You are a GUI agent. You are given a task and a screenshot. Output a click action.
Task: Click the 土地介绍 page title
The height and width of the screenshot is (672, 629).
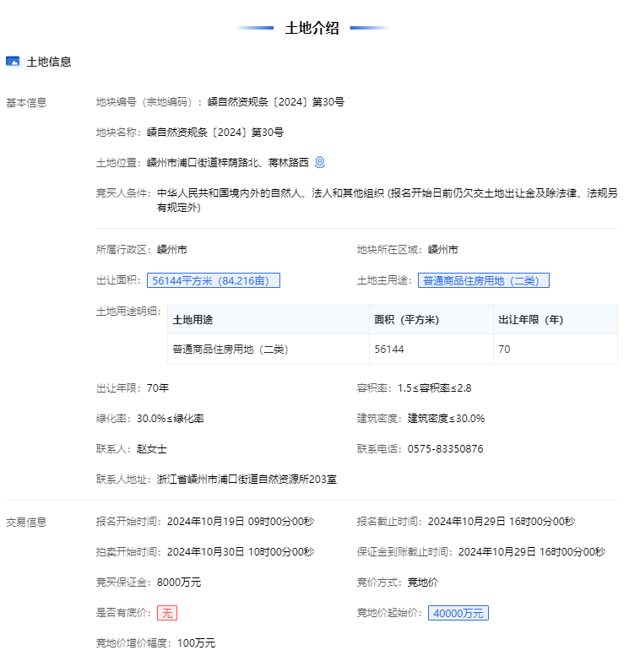312,28
